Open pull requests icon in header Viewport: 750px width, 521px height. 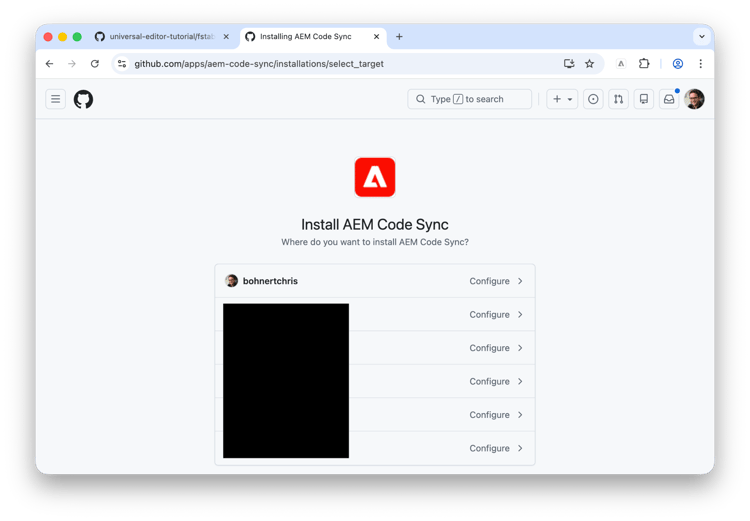pyautogui.click(x=618, y=99)
